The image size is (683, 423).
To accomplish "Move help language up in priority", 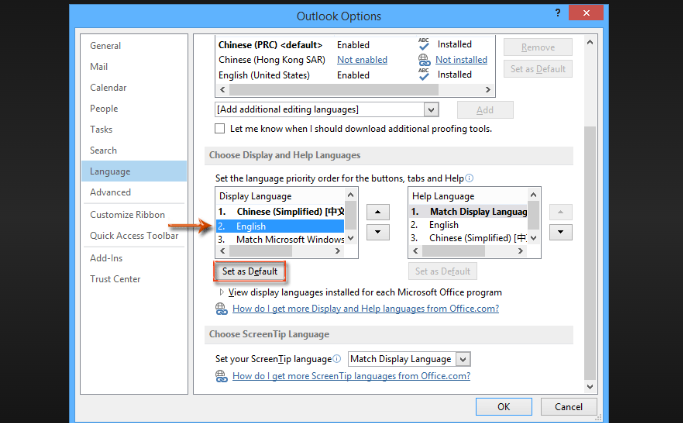I will (x=561, y=212).
